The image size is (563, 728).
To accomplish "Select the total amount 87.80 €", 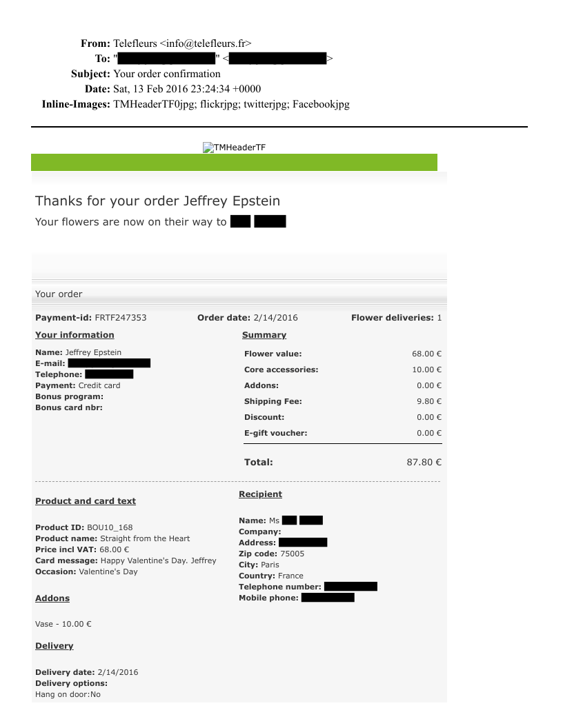I will 424,463.
